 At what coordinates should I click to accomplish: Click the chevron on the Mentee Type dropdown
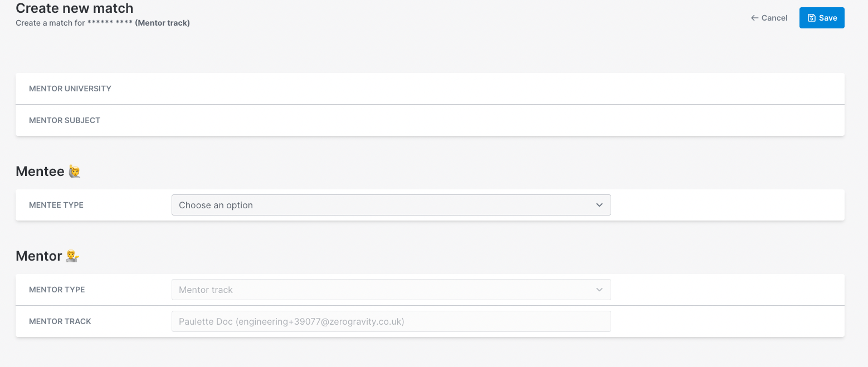[x=599, y=205]
